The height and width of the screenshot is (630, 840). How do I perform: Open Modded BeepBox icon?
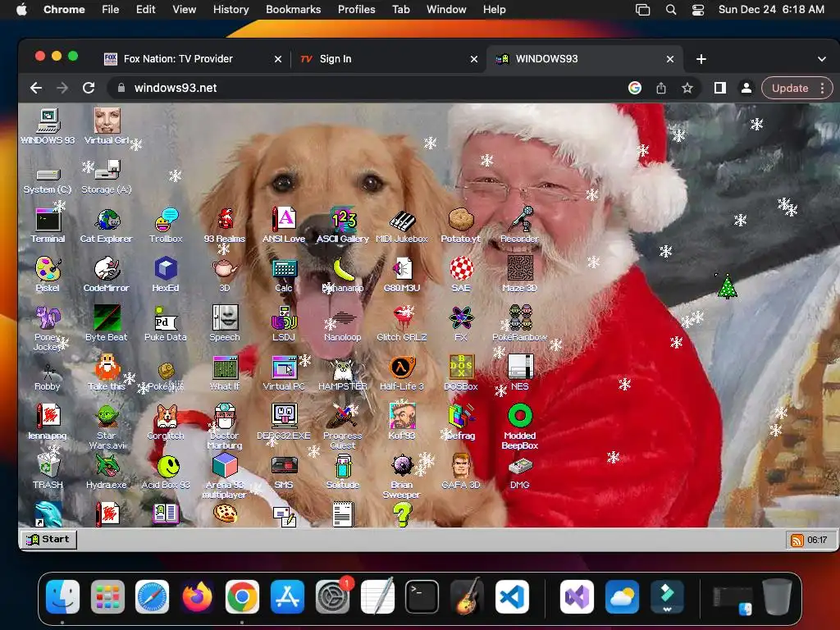[x=519, y=427]
